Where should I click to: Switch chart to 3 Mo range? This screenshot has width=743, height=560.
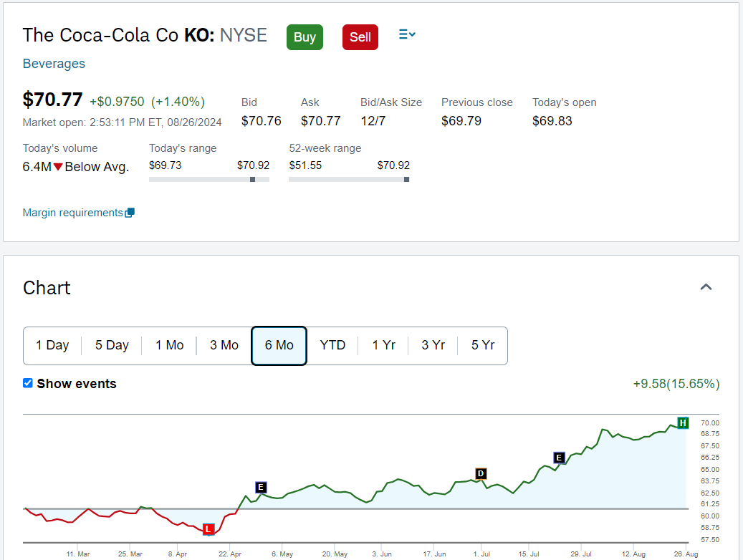(x=224, y=345)
